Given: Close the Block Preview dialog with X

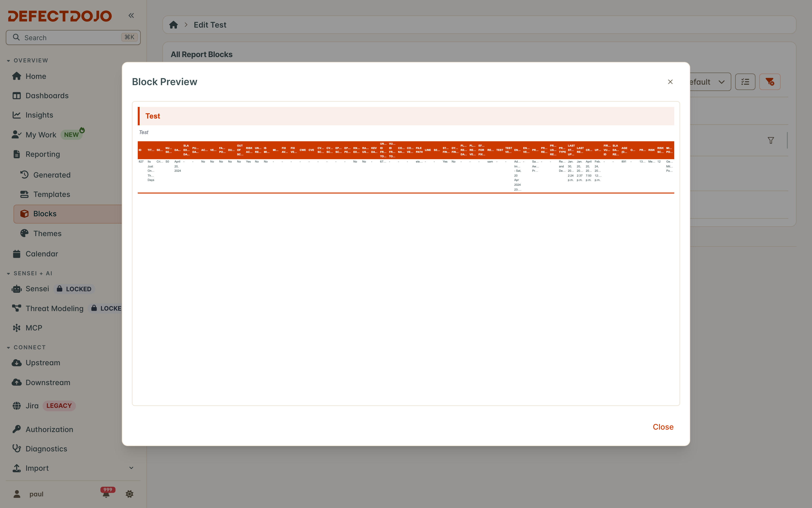Looking at the screenshot, I should click(x=670, y=82).
